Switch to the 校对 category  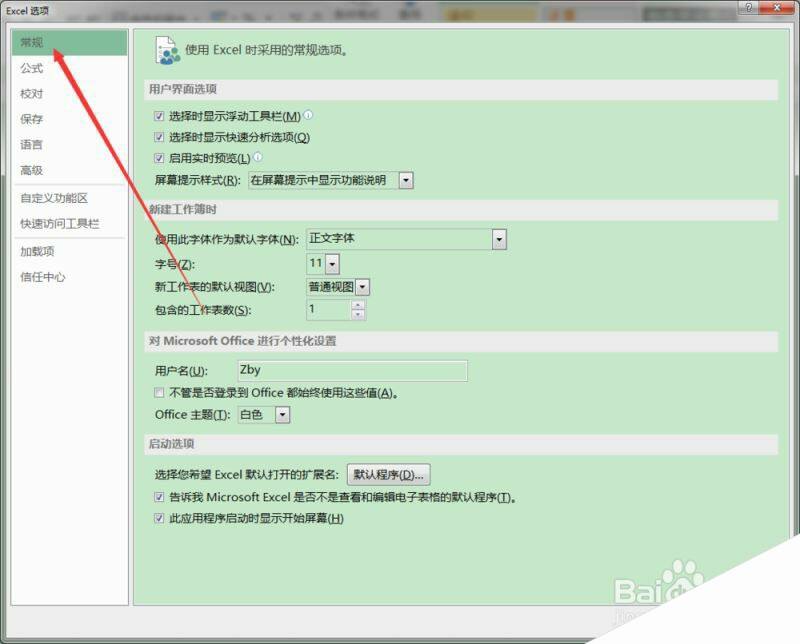(69, 94)
